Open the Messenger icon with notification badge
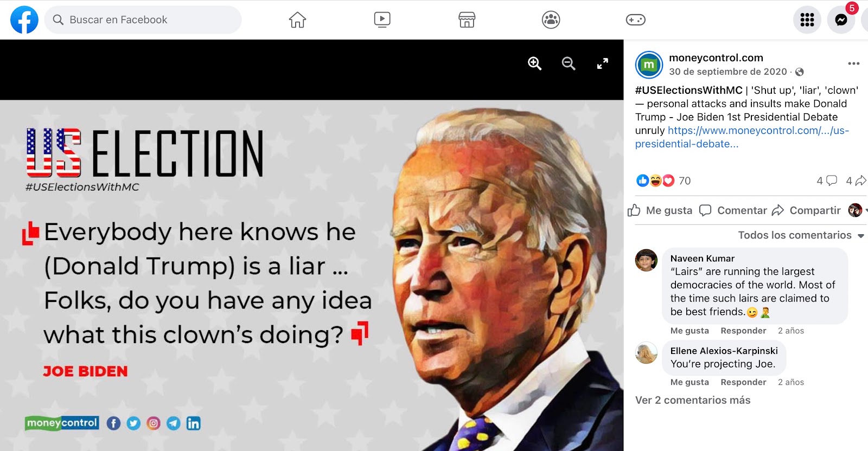This screenshot has height=451, width=868. coord(841,20)
